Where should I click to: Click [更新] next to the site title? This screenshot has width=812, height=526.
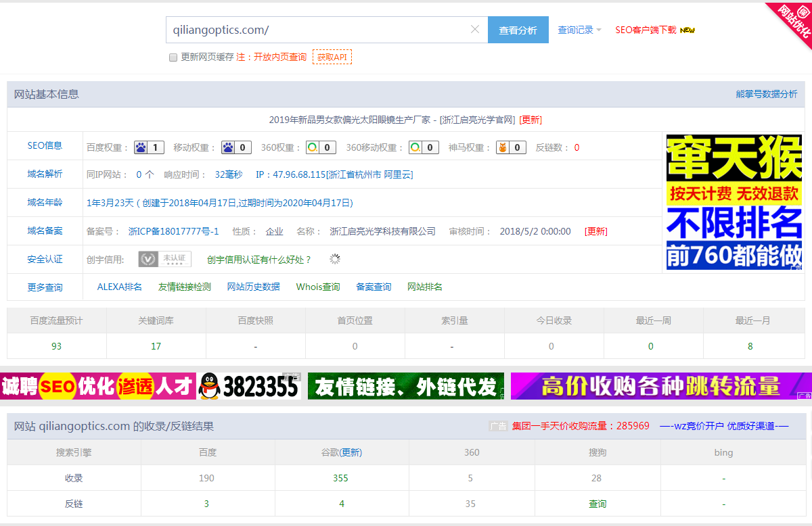(531, 120)
